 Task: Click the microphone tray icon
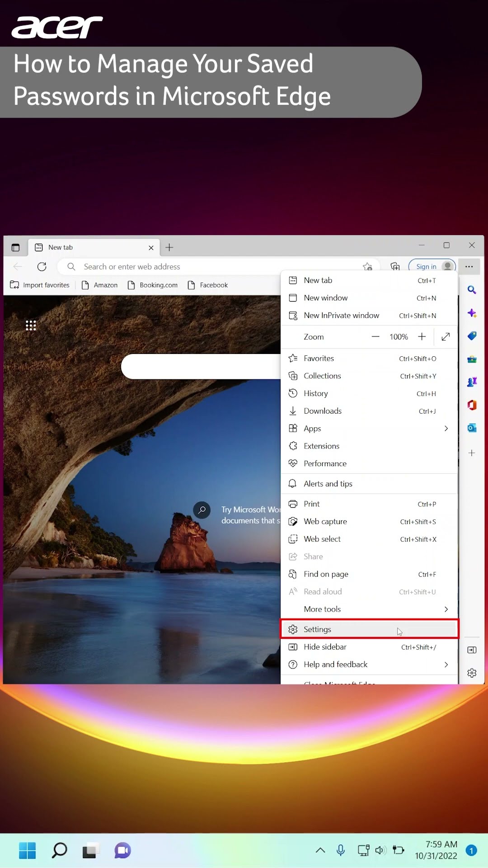[341, 850]
